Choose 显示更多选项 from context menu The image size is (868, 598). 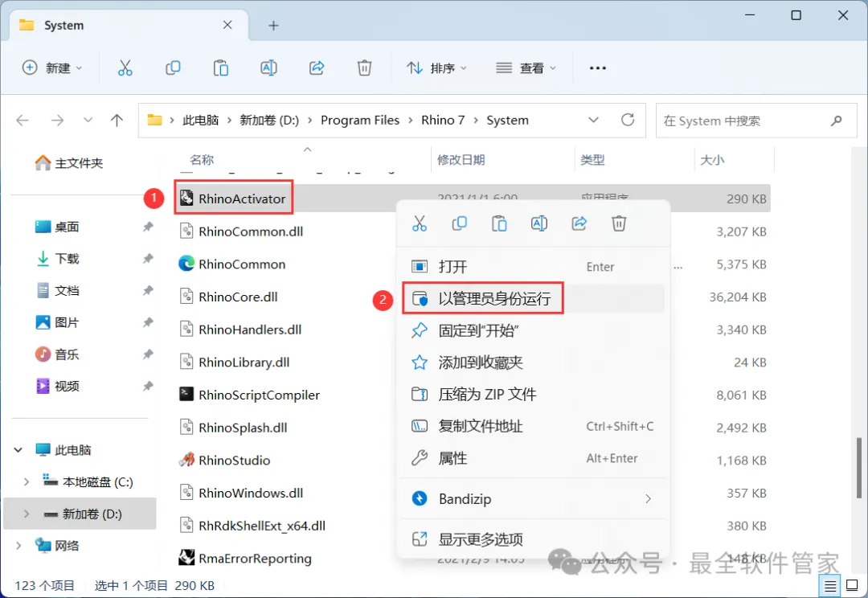click(x=533, y=539)
